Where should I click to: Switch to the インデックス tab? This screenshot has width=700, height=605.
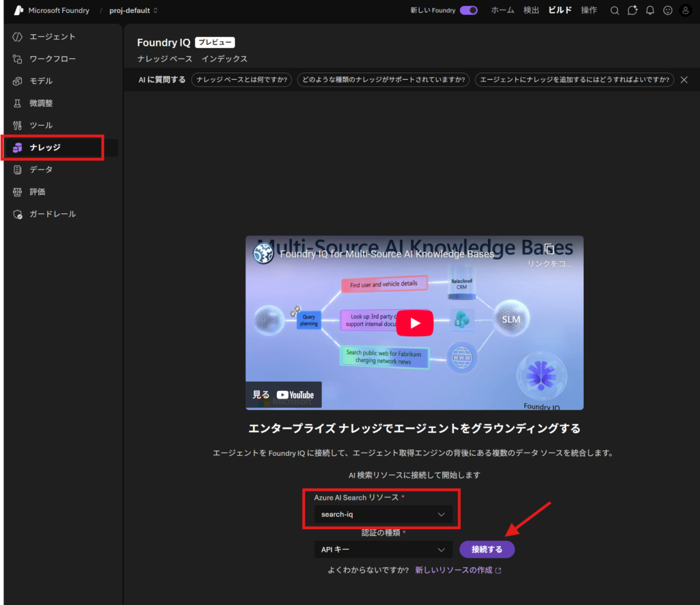click(224, 59)
